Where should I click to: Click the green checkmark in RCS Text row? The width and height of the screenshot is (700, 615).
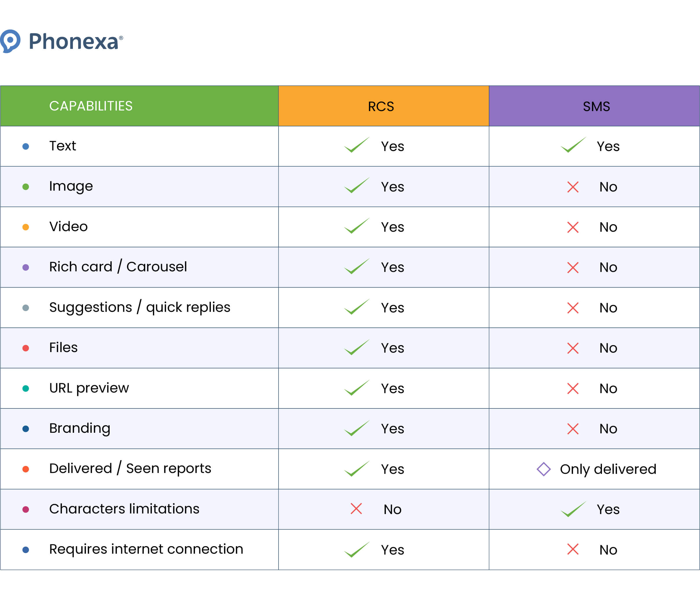pyautogui.click(x=356, y=145)
